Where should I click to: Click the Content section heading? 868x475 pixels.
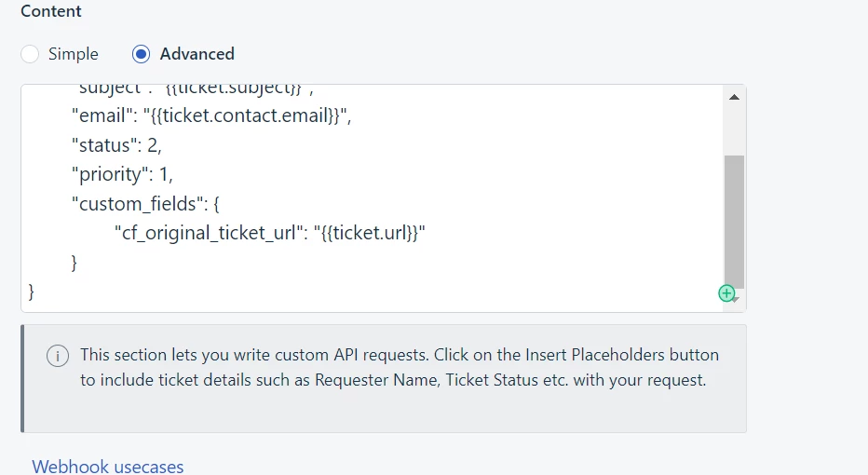click(x=51, y=12)
